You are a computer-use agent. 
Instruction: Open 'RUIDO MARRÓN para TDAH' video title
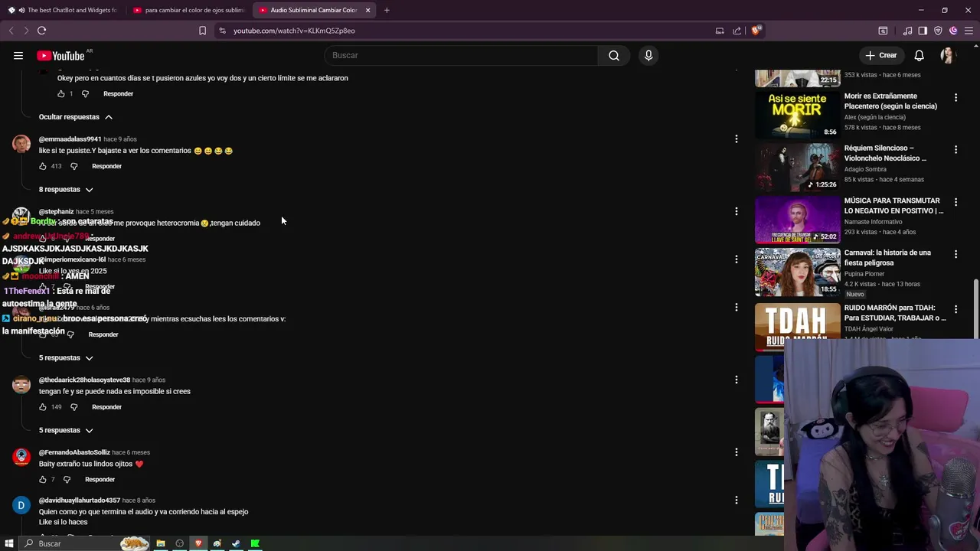coord(895,313)
